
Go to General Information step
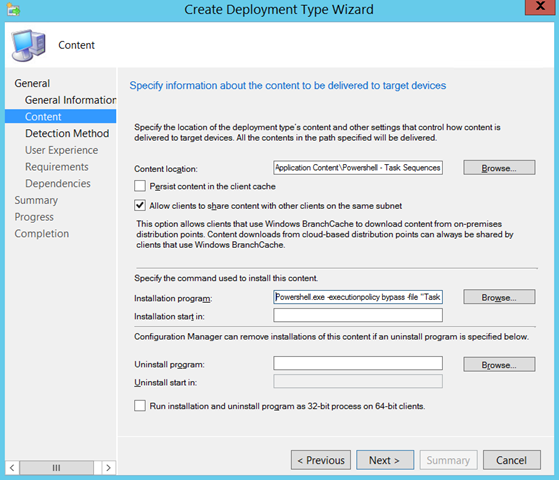tap(70, 100)
